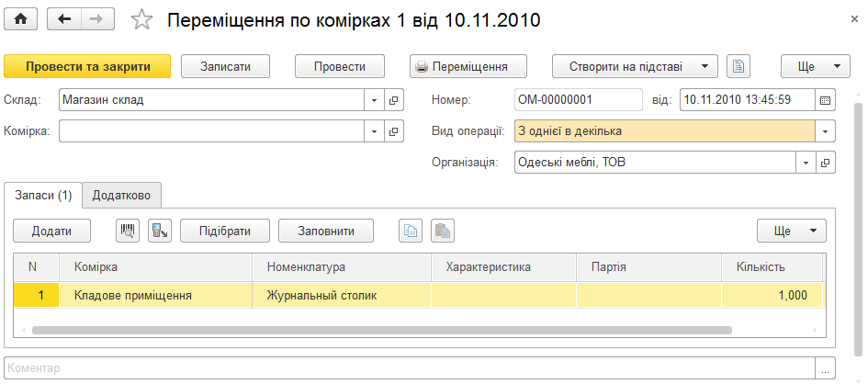The image size is (868, 384).
Task: Expand Вид операції dropdown
Action: (x=825, y=131)
